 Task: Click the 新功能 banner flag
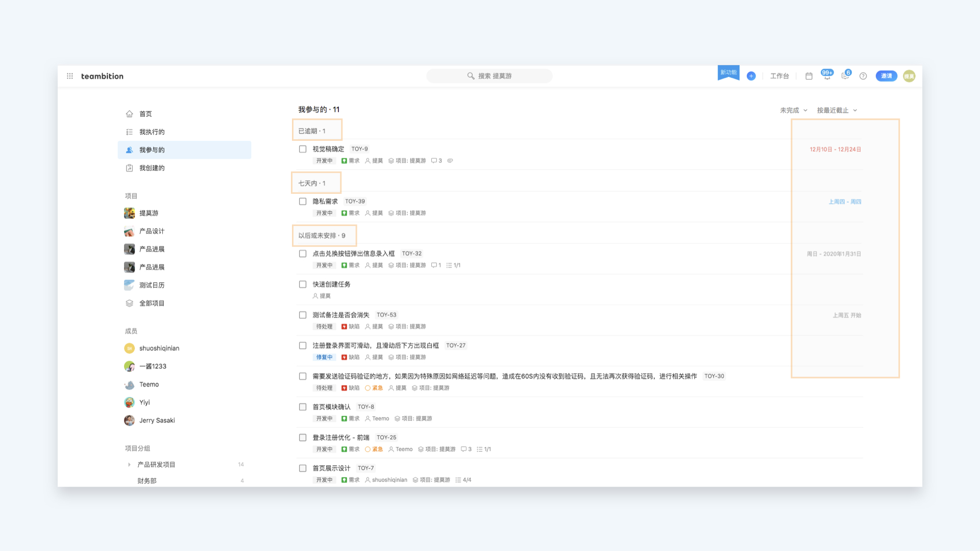728,72
